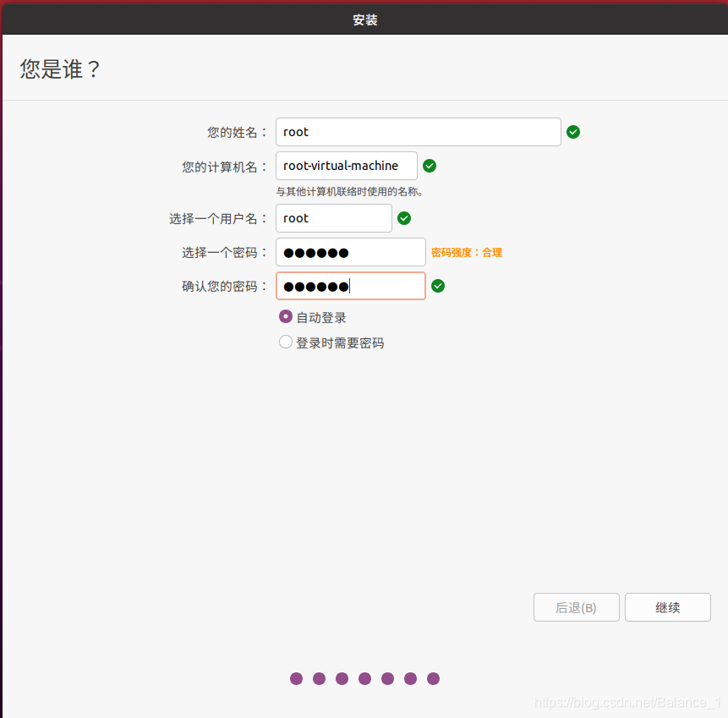
Task: Click the 选择一个密码 password field
Action: 350,252
